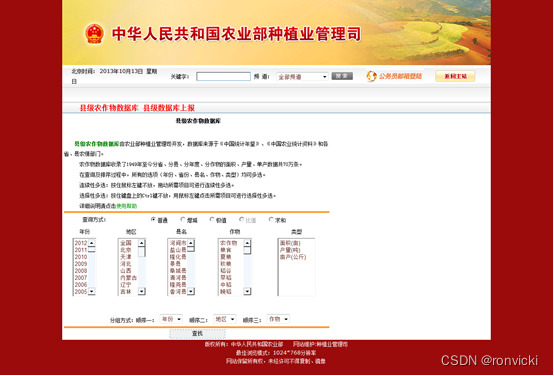This screenshot has height=376, width=554.
Task: Open the 县级农作物数据库 tab
Action: coord(109,108)
